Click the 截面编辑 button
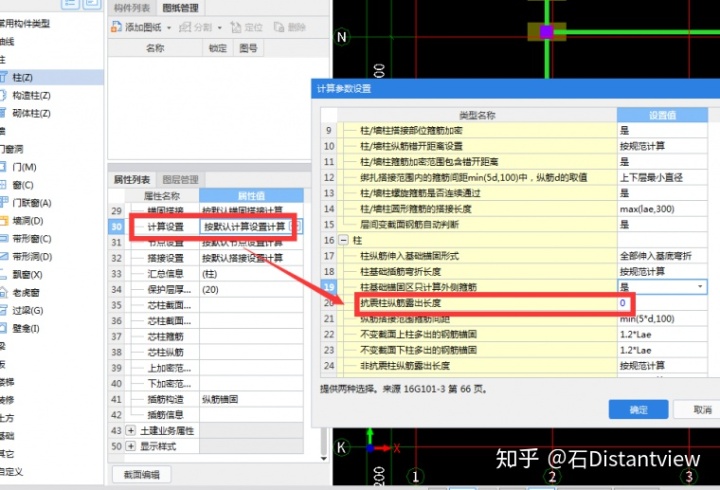The height and width of the screenshot is (490, 720). pyautogui.click(x=141, y=474)
